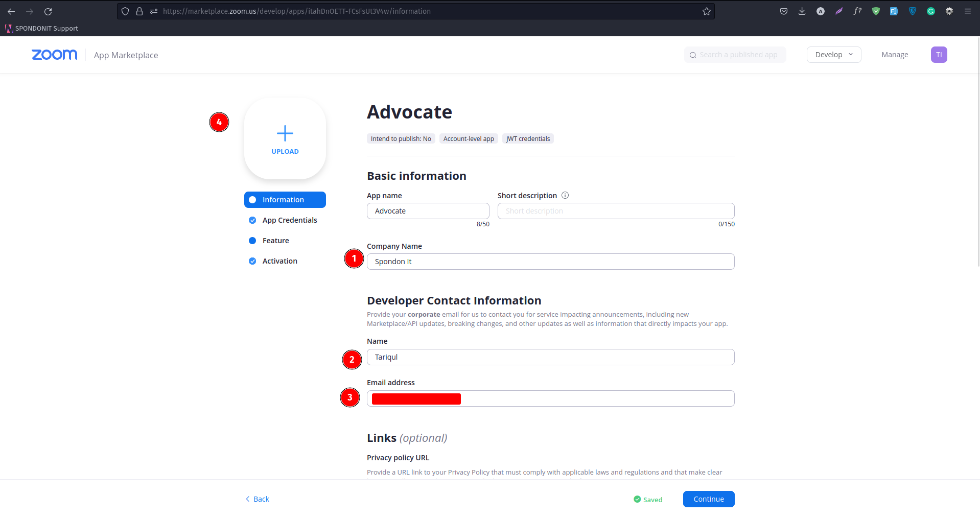The image size is (980, 518).
Task: Click the Company Name field
Action: click(x=551, y=262)
